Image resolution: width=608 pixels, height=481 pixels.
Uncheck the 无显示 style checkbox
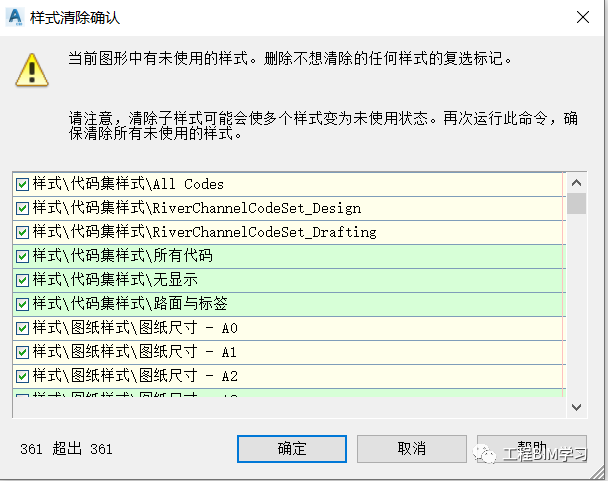(22, 280)
